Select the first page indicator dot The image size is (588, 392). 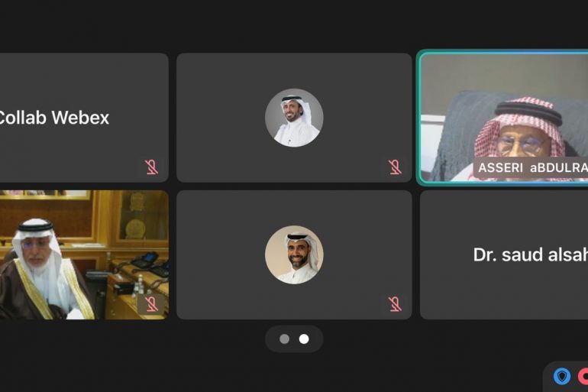click(x=285, y=339)
